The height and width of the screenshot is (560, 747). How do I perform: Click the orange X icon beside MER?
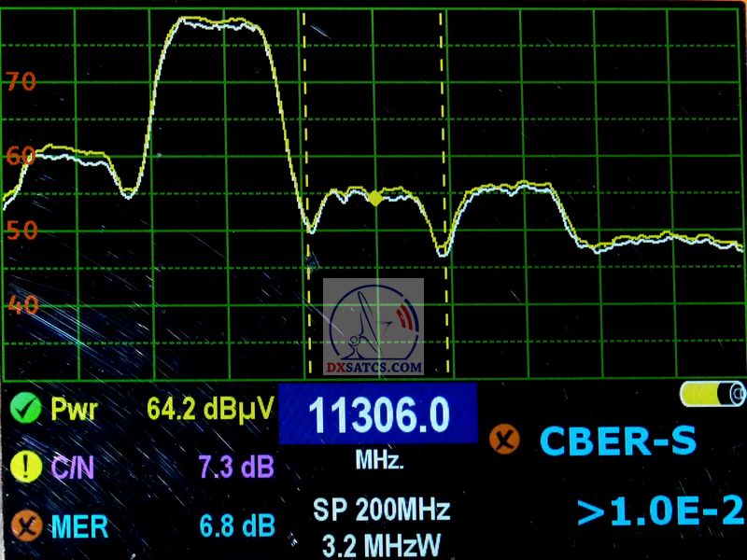click(x=25, y=526)
